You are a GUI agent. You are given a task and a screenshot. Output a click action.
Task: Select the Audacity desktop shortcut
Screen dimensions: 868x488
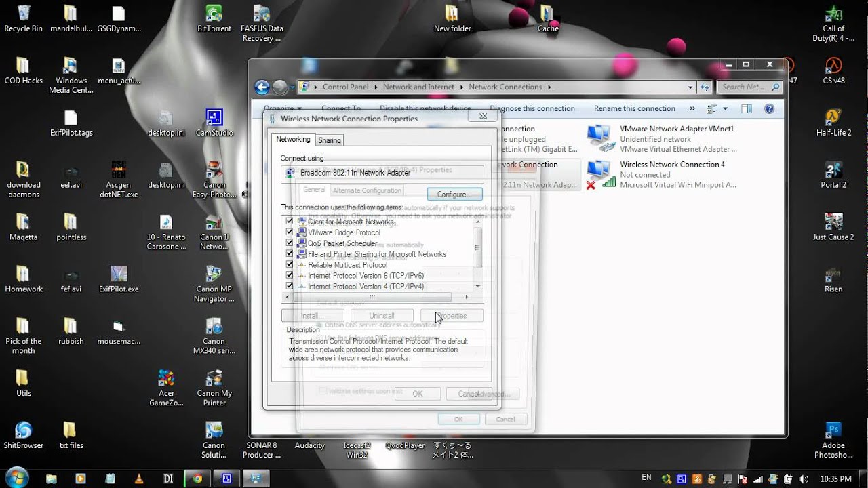coord(309,445)
